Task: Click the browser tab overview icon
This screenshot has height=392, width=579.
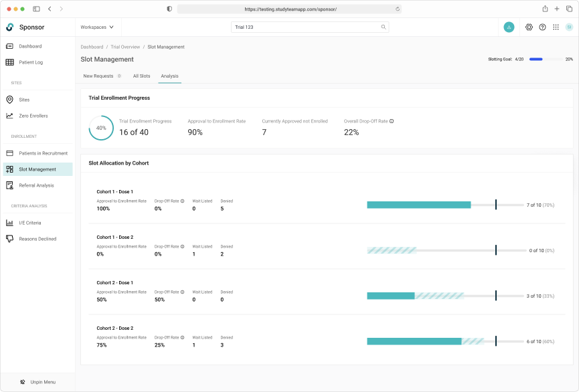Action: [x=569, y=9]
